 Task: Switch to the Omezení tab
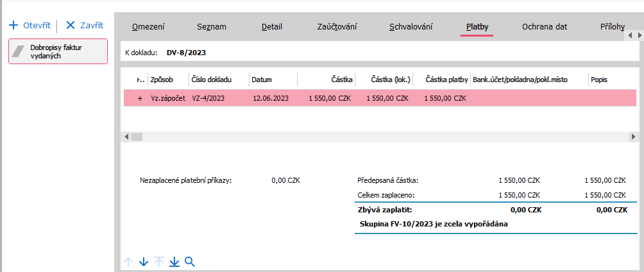coord(148,27)
